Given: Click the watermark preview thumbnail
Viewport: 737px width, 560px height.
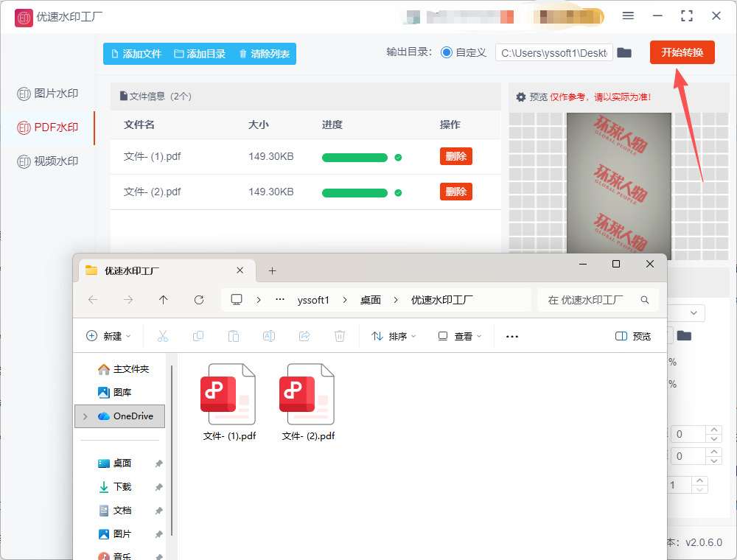Looking at the screenshot, I should [x=619, y=184].
